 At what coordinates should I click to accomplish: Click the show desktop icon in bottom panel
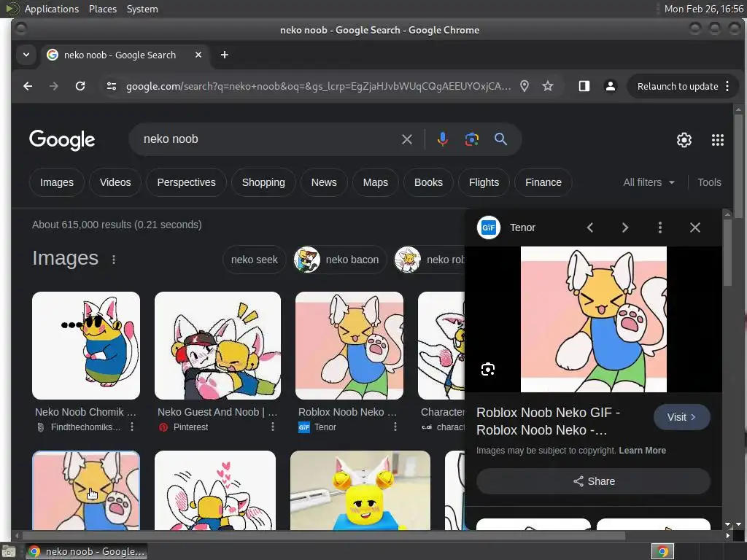coord(9,551)
